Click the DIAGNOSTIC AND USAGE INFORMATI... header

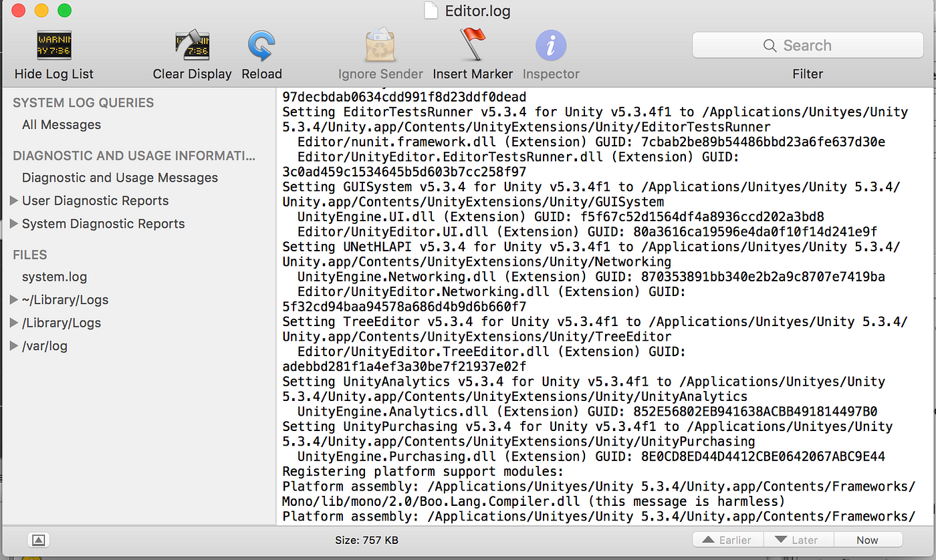(134, 156)
